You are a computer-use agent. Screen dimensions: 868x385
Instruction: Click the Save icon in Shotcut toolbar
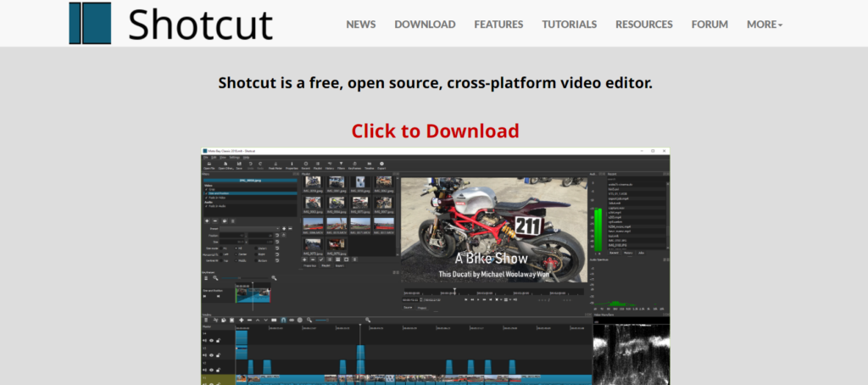pyautogui.click(x=239, y=164)
